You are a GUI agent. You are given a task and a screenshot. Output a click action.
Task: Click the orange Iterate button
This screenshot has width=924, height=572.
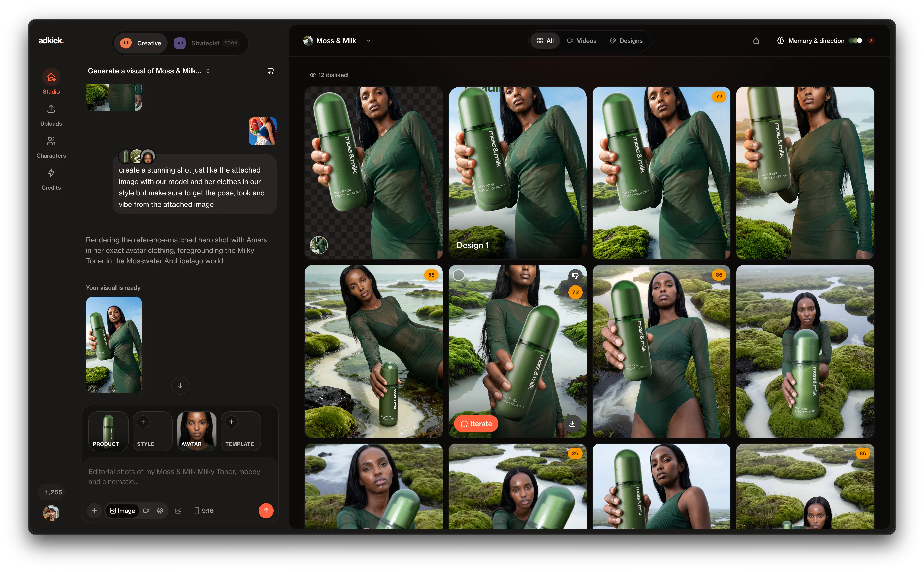click(x=476, y=424)
